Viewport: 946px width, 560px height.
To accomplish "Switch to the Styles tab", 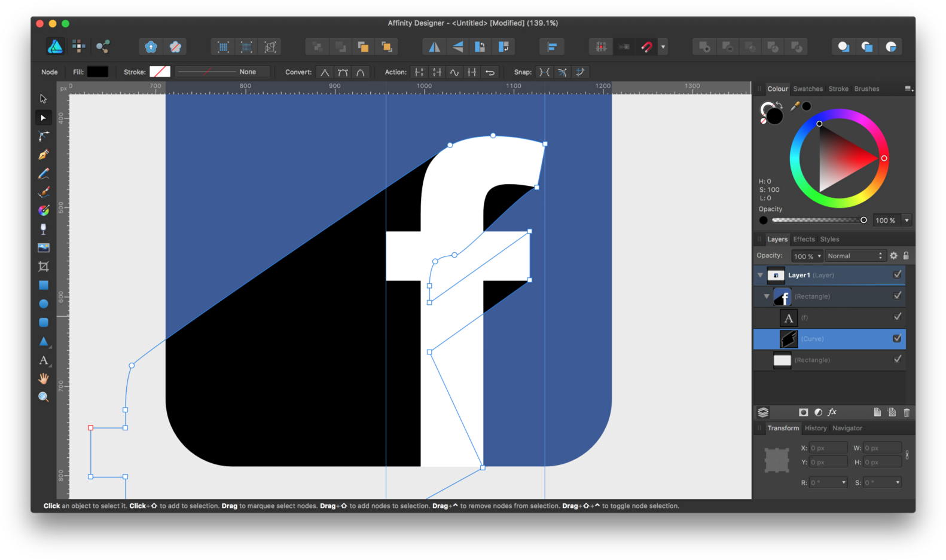I will pos(829,239).
